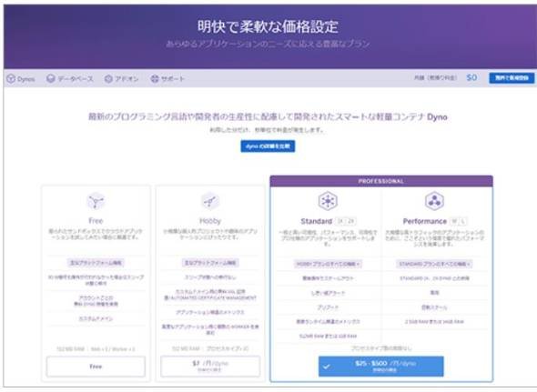Select the Hobby $7 per dyno button
This screenshot has width=537, height=392.
(x=210, y=367)
